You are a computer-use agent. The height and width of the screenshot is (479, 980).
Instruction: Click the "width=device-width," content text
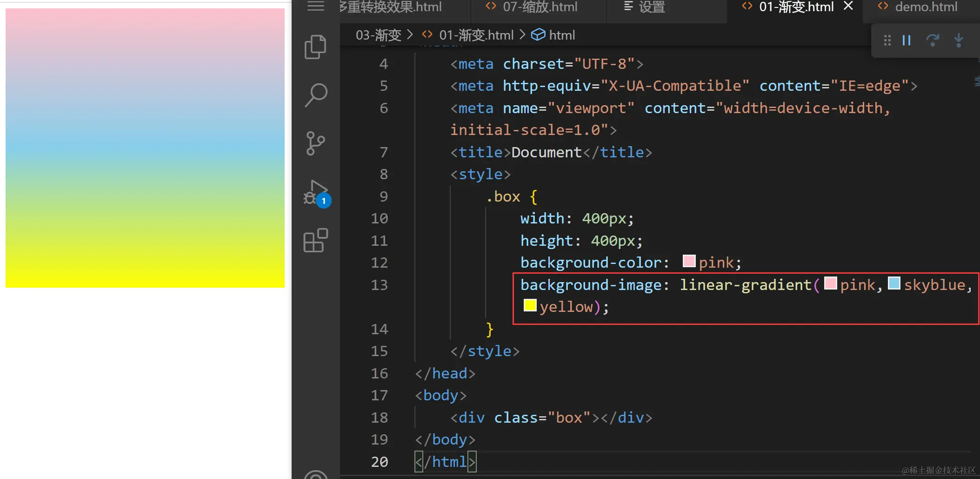click(x=807, y=108)
